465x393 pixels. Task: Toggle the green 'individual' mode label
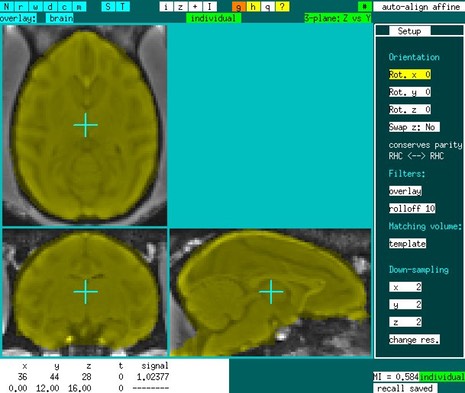tap(213, 18)
